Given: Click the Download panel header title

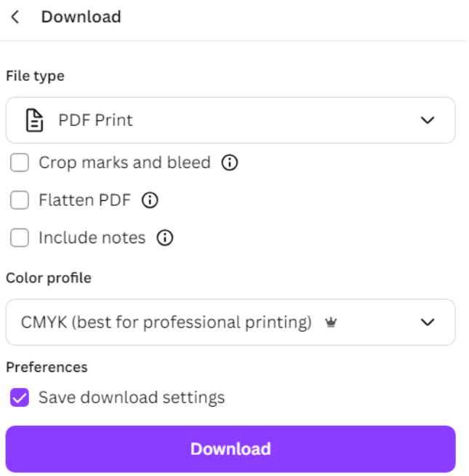Looking at the screenshot, I should (81, 17).
